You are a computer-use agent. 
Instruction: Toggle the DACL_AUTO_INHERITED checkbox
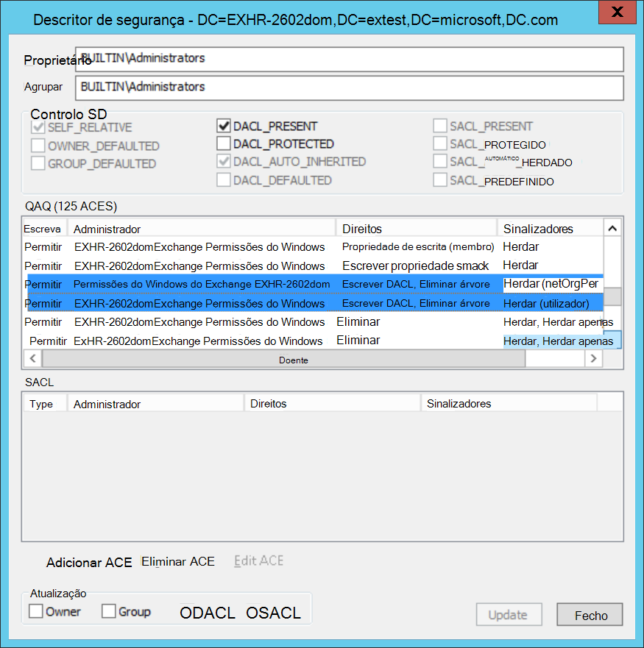point(223,161)
